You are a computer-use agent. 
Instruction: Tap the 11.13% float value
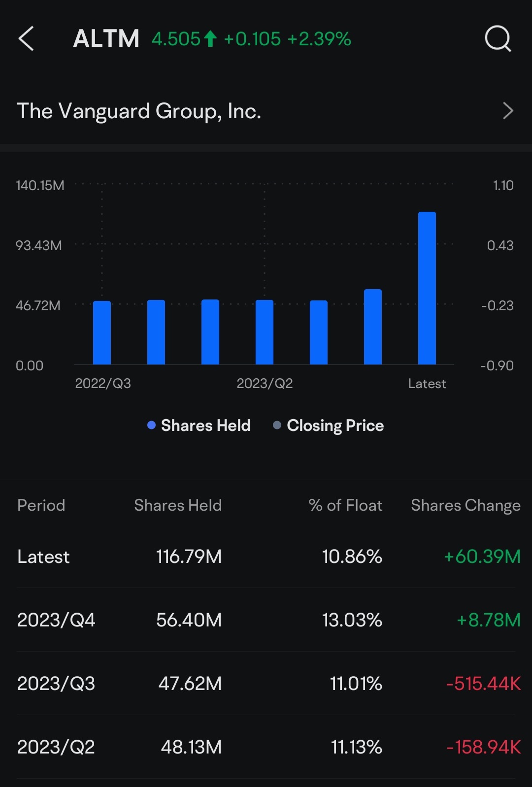(x=357, y=747)
